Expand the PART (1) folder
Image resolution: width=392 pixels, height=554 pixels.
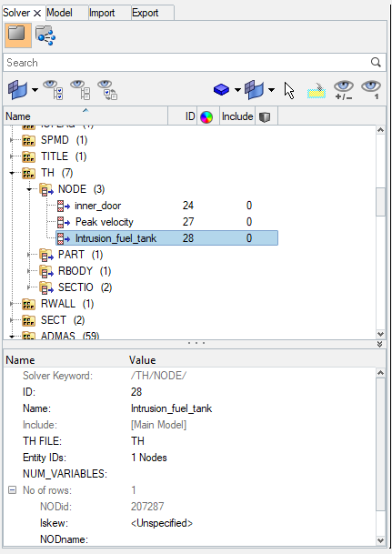(x=30, y=255)
